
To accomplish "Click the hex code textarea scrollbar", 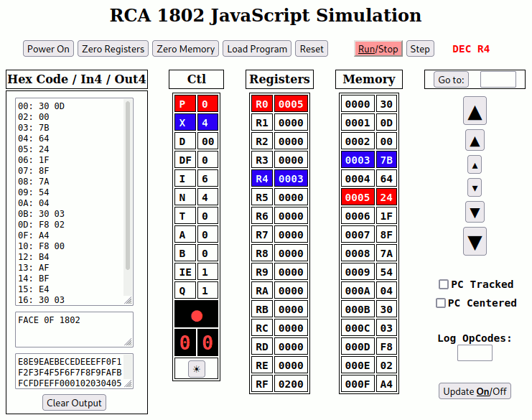I will 129,185.
